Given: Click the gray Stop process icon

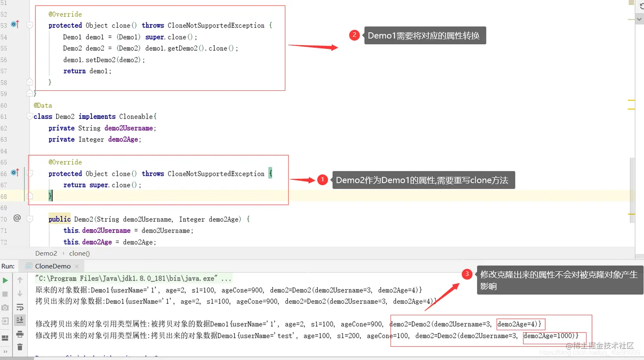Looking at the screenshot, I should [5, 294].
